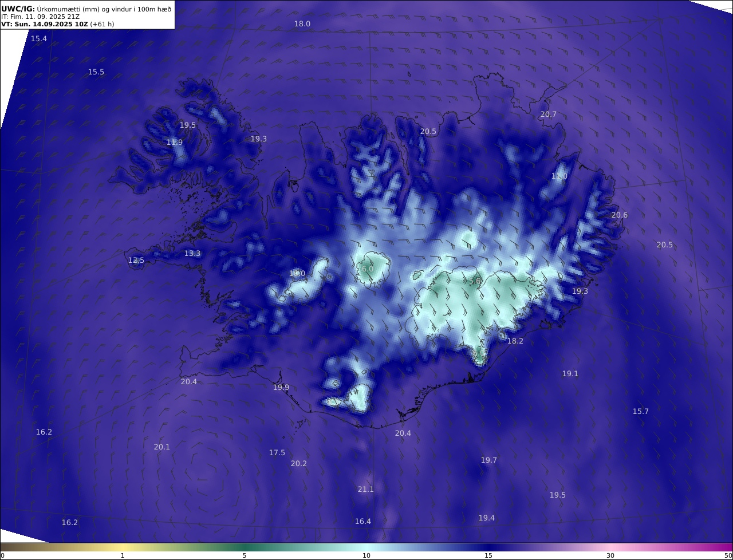
Task: Click the 16.4 value label
Action: point(363,521)
